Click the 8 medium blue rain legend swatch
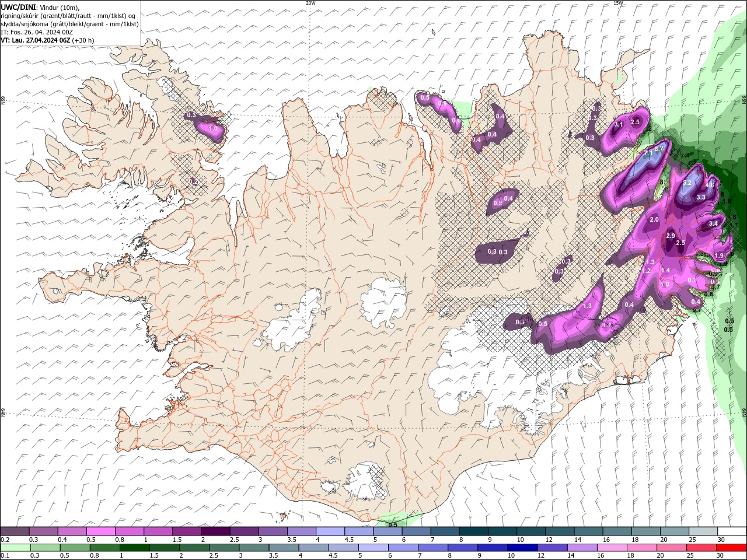 [x=463, y=548]
